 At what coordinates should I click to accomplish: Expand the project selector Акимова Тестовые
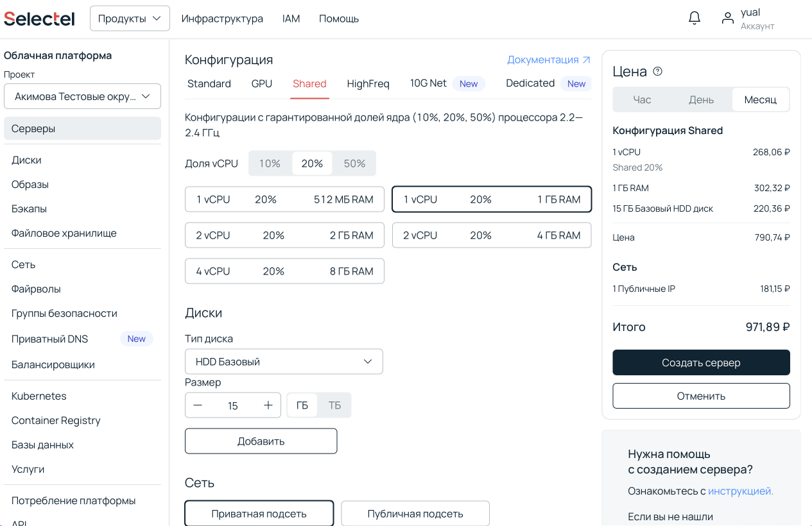(82, 96)
